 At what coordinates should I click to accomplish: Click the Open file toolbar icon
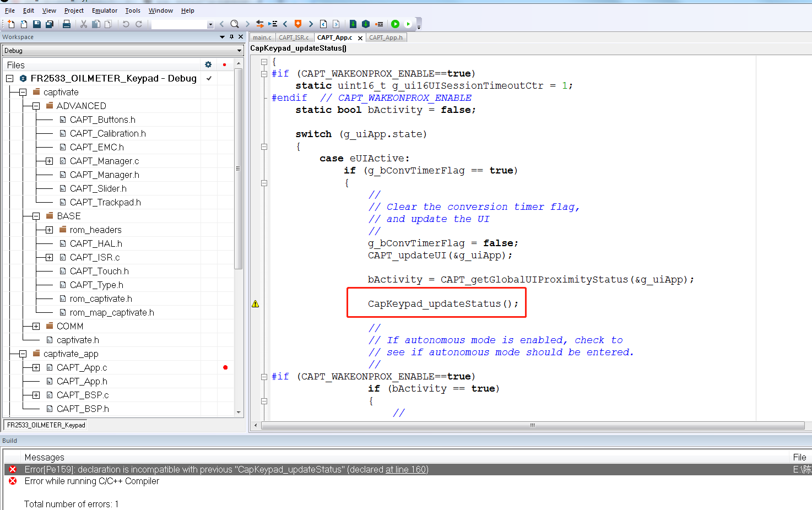pyautogui.click(x=24, y=24)
